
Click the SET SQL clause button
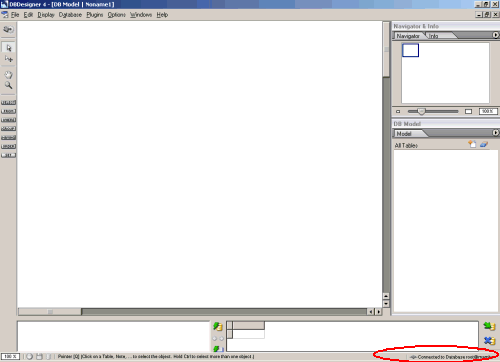(8, 155)
